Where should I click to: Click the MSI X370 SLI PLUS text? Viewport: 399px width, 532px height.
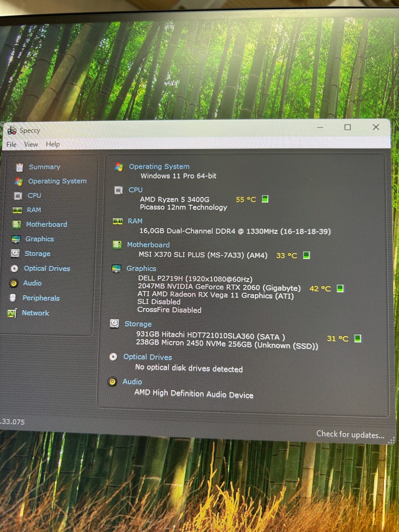(203, 255)
